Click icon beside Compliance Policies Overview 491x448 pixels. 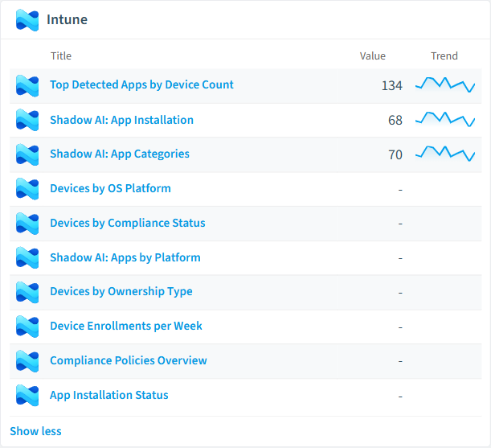(x=27, y=361)
